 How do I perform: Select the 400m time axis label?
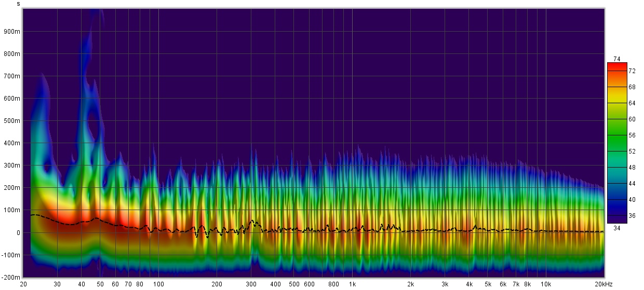click(x=12, y=143)
